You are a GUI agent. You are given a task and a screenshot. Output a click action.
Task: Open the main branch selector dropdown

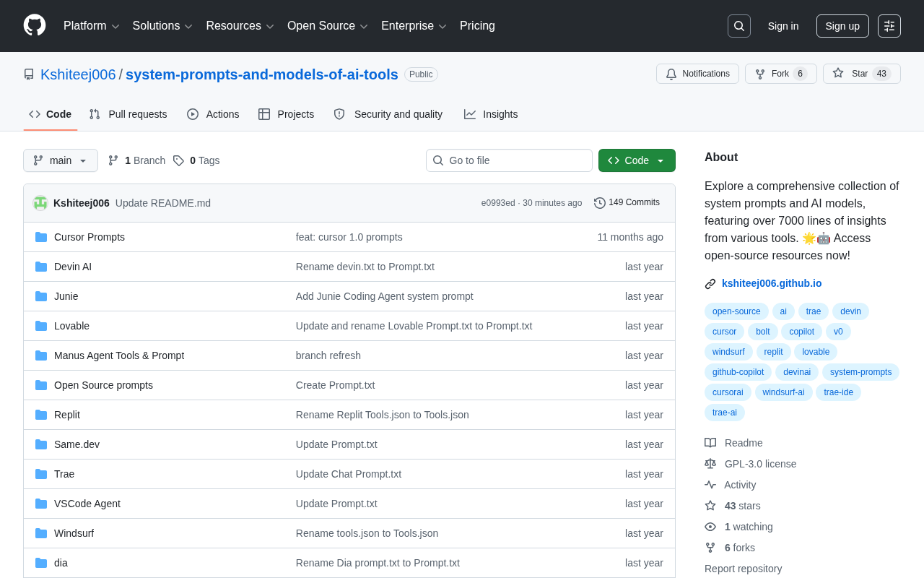[x=61, y=160]
